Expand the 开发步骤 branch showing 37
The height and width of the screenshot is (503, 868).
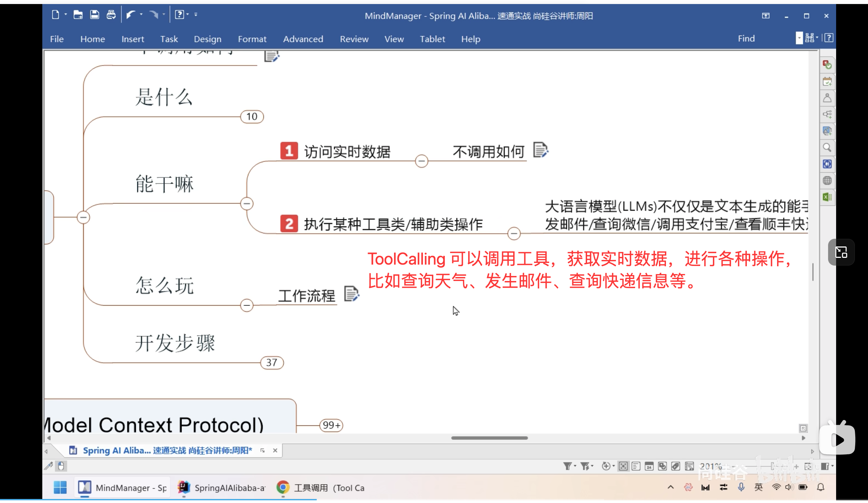coord(272,362)
